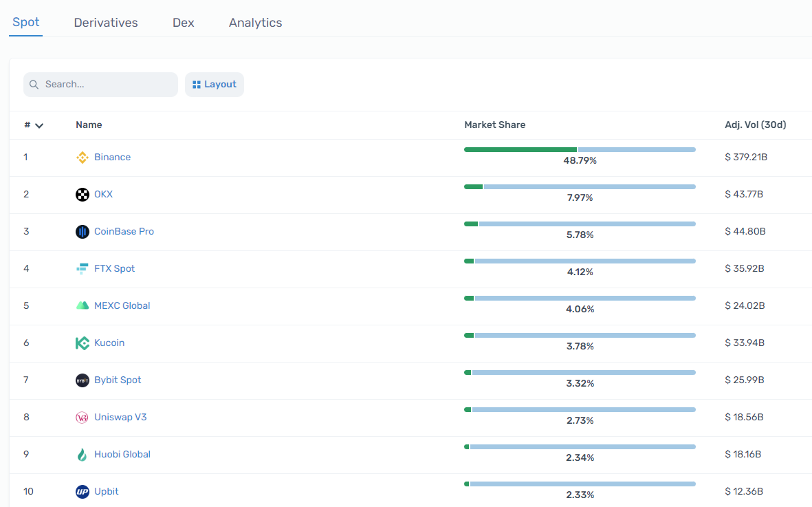The height and width of the screenshot is (507, 812).
Task: Click the OKX logo icon
Action: point(83,195)
